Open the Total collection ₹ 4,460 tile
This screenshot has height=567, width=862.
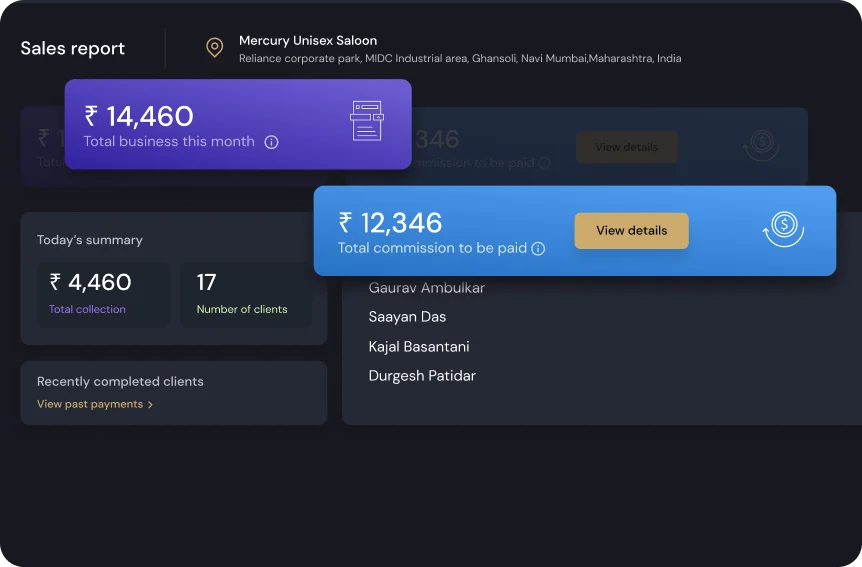(103, 294)
